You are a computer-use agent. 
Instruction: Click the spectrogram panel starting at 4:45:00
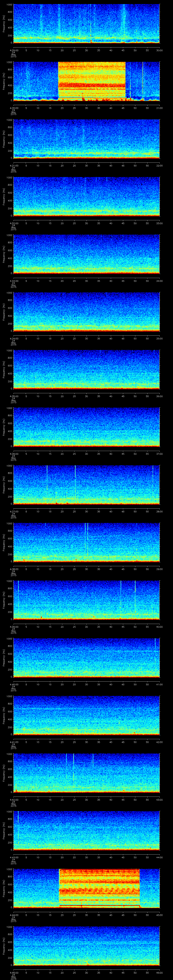86,946
